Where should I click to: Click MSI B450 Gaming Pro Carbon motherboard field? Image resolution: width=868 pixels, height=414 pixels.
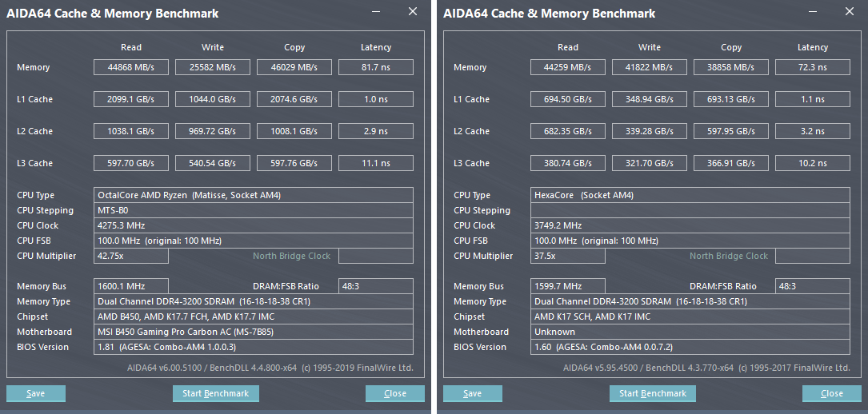click(x=254, y=332)
